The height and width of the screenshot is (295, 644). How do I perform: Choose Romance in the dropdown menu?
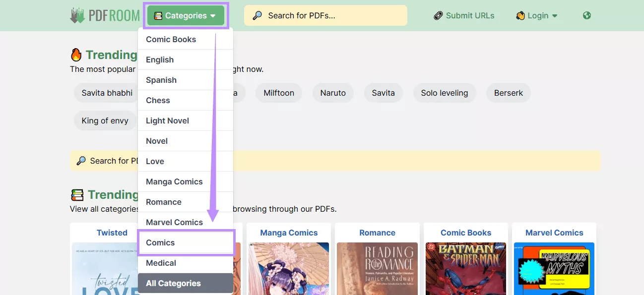(x=186, y=202)
